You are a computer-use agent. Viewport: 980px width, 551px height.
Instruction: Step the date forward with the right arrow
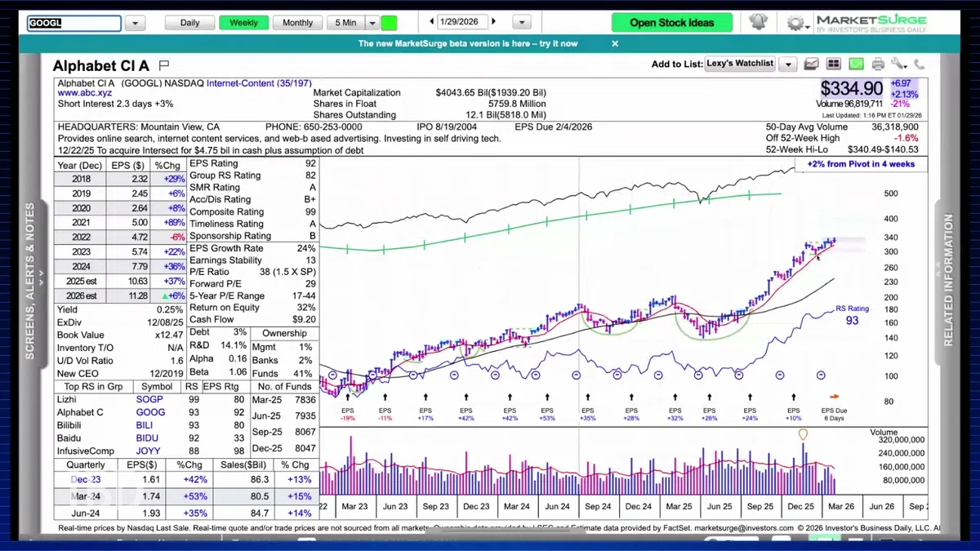click(494, 21)
